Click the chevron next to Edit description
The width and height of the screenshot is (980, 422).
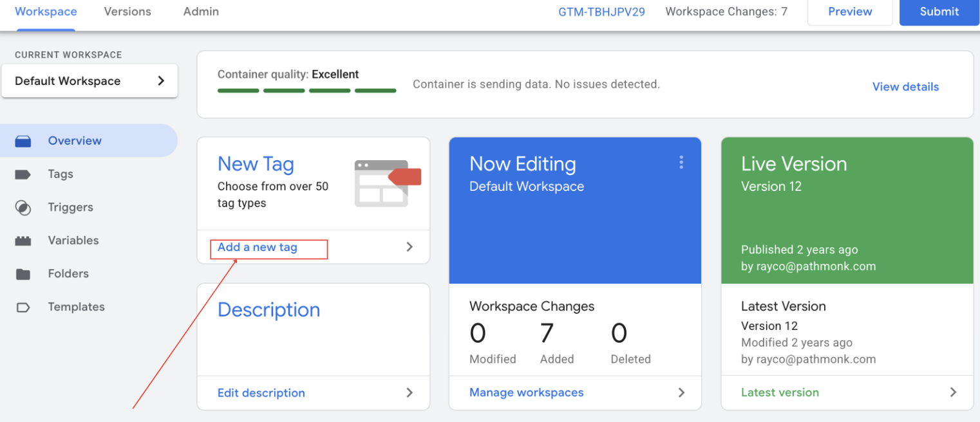410,393
